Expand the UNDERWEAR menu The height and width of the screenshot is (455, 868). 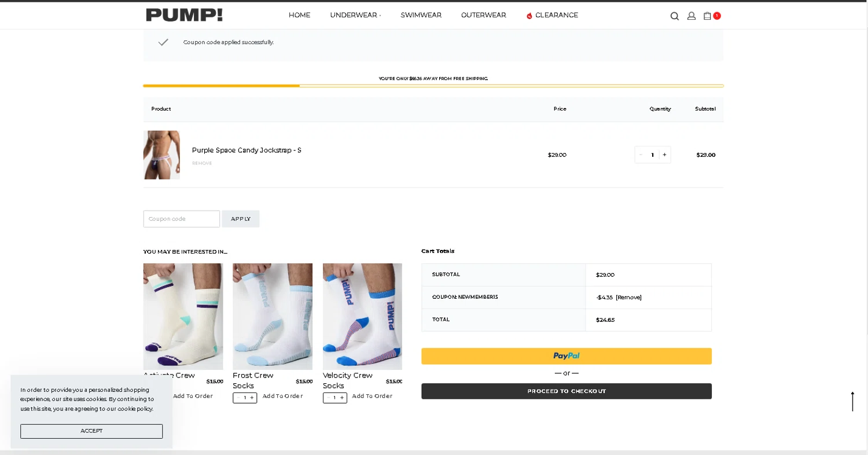coord(355,15)
